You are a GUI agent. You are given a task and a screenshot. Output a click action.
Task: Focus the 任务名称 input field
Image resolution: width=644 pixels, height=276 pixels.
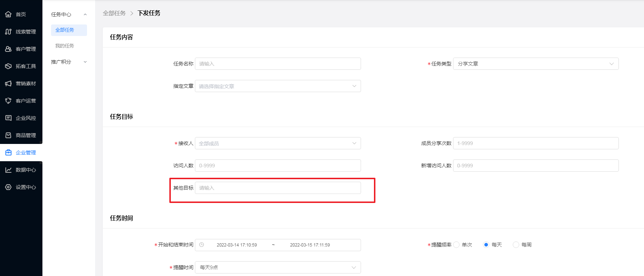click(x=278, y=64)
